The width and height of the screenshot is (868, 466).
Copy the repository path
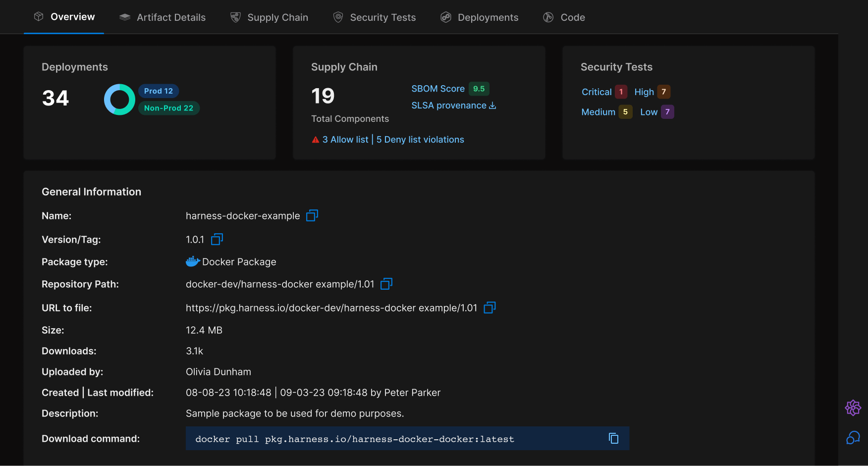click(x=386, y=284)
